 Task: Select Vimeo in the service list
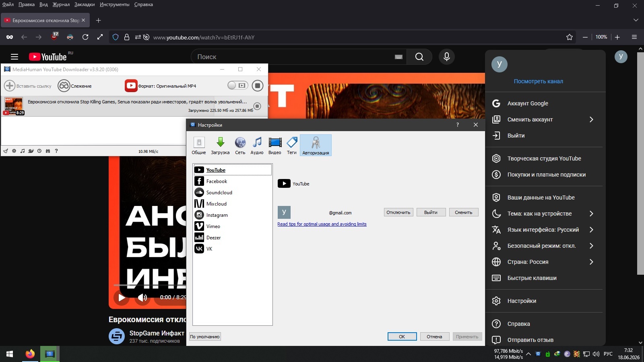(233, 226)
